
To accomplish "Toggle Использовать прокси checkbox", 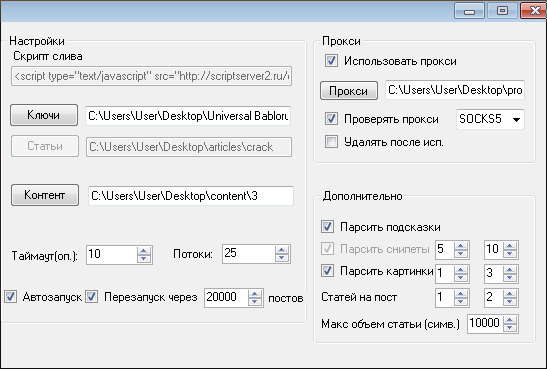I will pos(331,61).
